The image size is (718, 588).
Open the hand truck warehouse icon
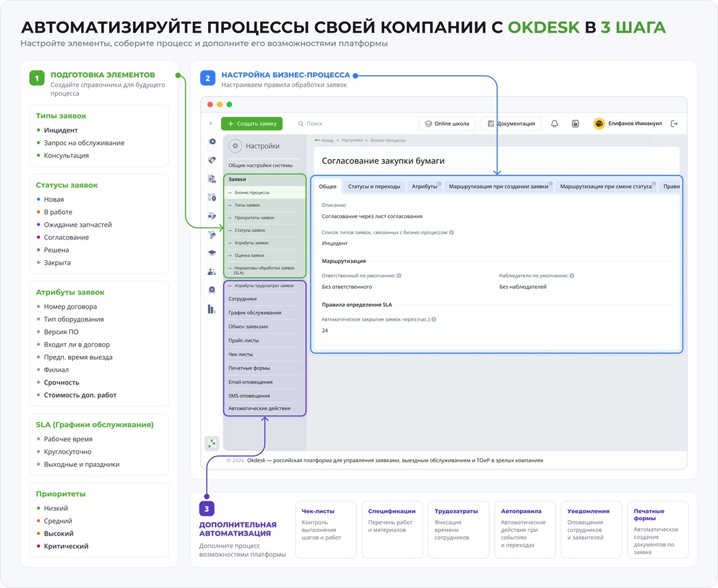pos(212,235)
